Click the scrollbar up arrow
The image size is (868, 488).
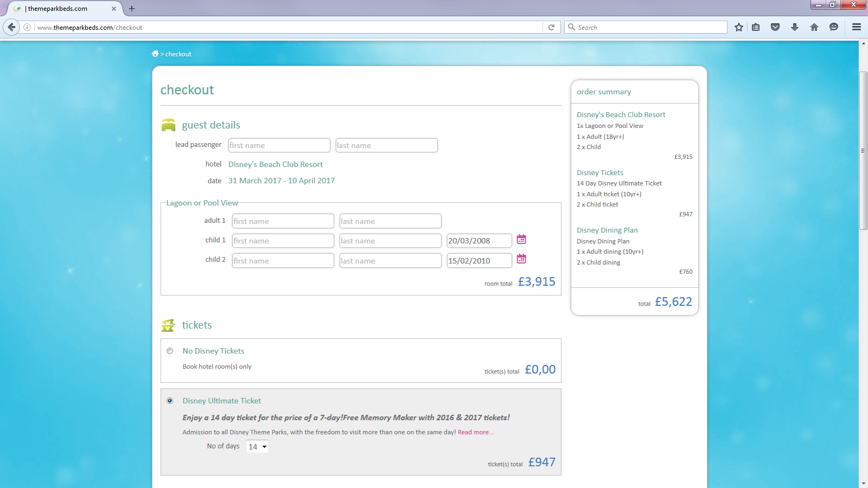click(863, 44)
